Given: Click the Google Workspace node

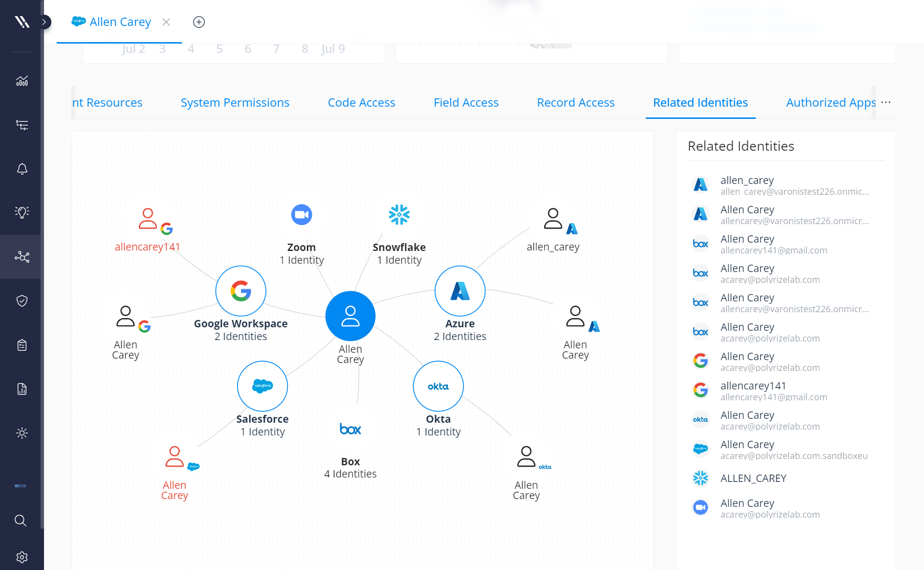Looking at the screenshot, I should tap(241, 291).
